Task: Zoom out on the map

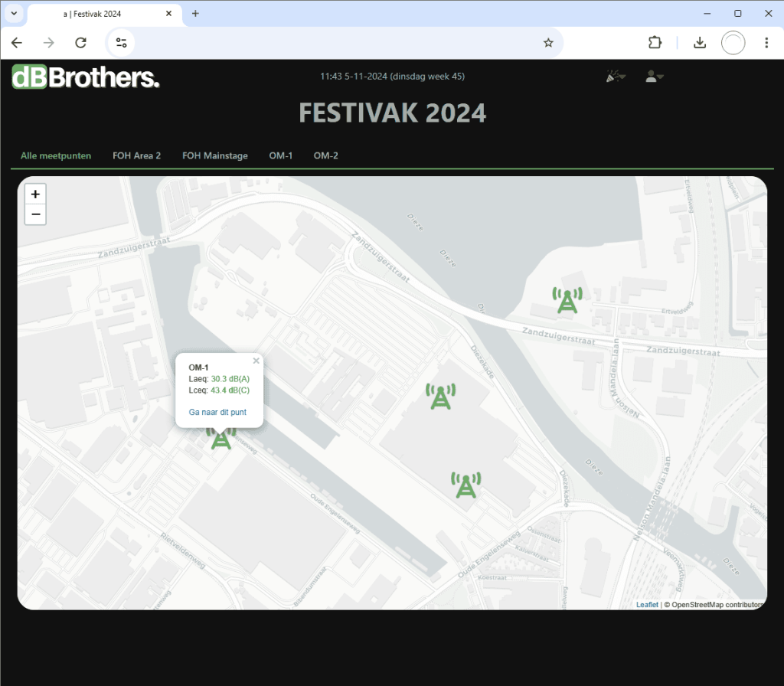Action: point(35,215)
